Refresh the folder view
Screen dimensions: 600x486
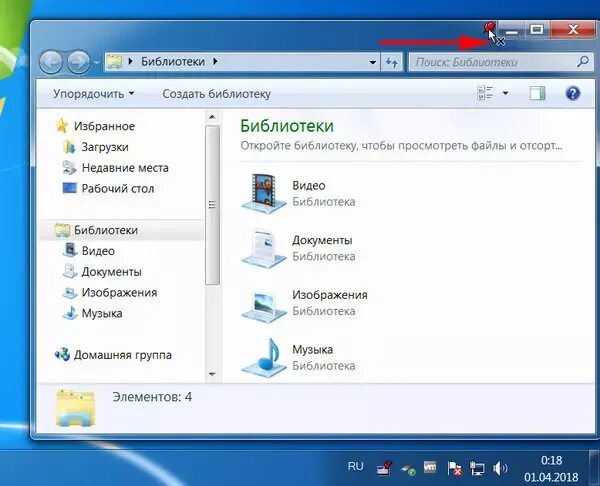click(391, 62)
